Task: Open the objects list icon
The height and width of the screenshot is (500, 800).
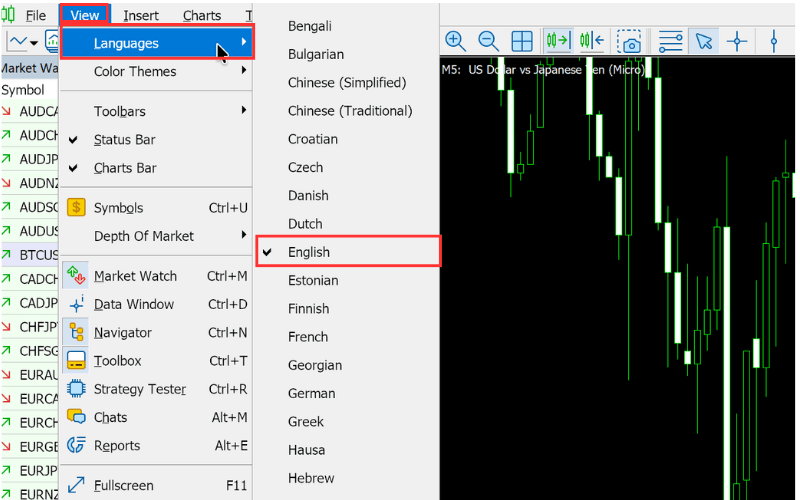Action: coord(670,41)
